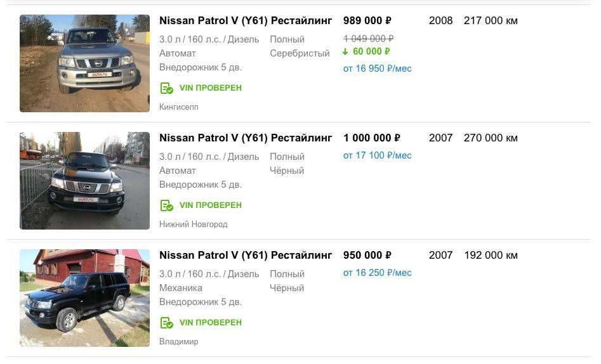This screenshot has height=364, width=601.
Task: Open black Patrol photo from Nizhny Novgorod
Action: point(84,181)
